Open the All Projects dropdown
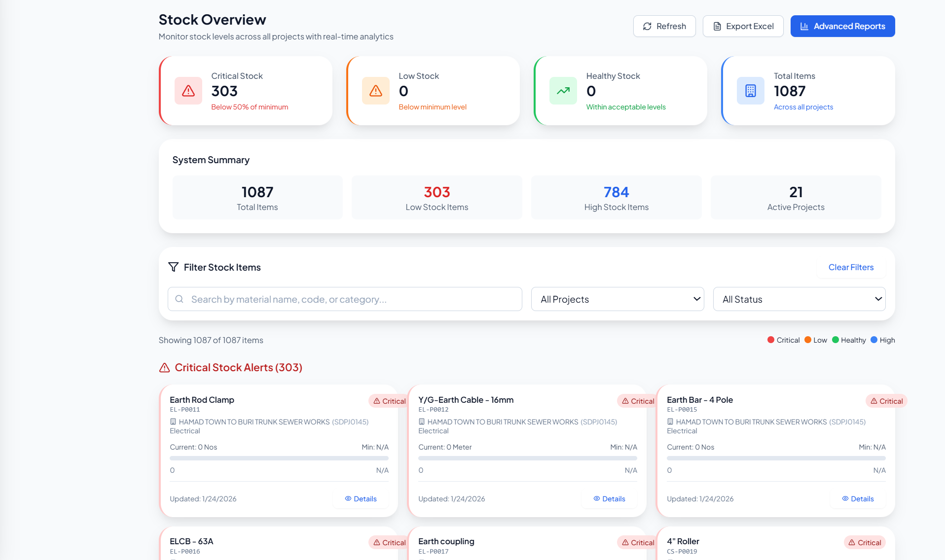Viewport: 945px width, 560px height. coord(618,299)
